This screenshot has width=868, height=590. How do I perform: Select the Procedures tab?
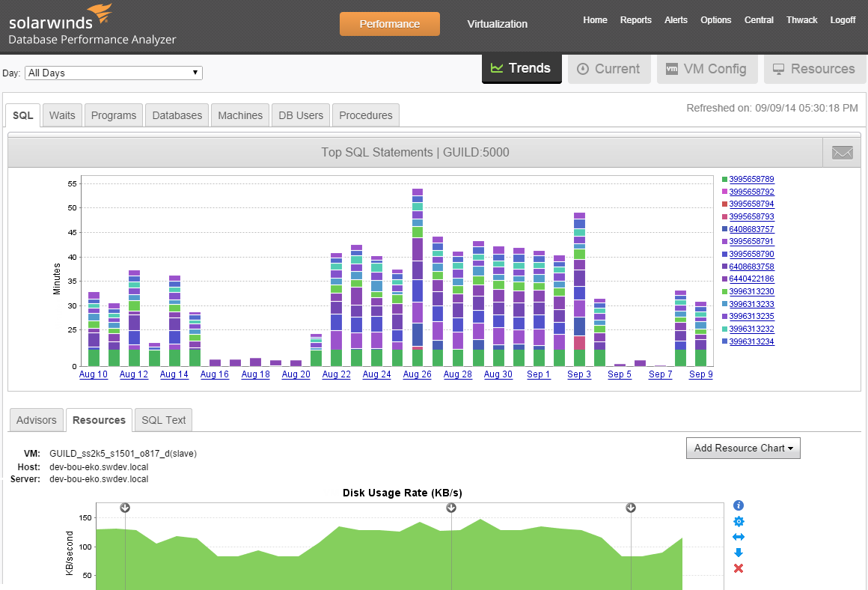366,115
